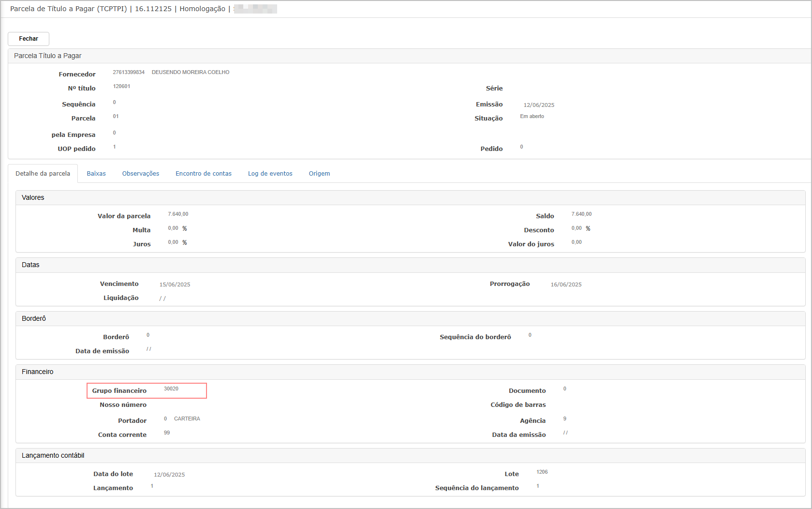The width and height of the screenshot is (812, 509).
Task: Open the Observações tab
Action: coord(141,174)
